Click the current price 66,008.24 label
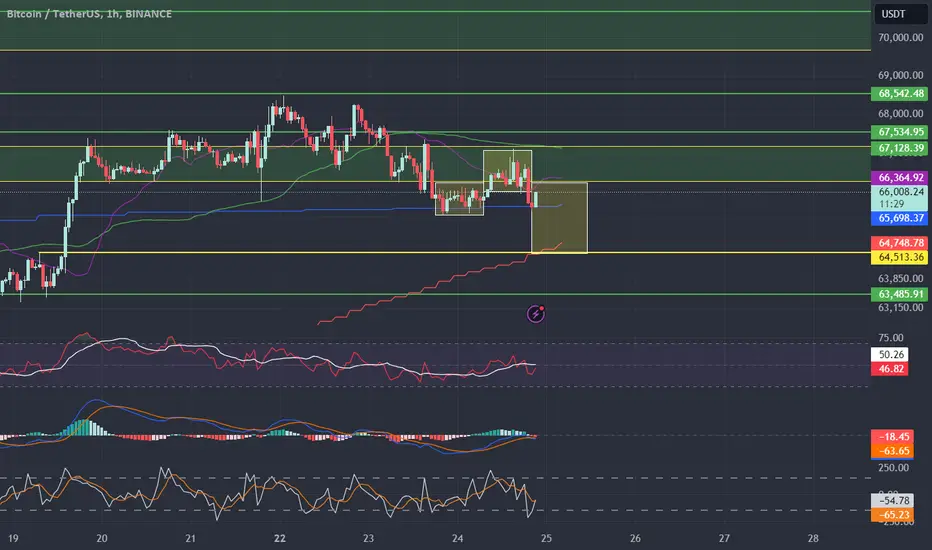932x550 pixels. tap(899, 191)
